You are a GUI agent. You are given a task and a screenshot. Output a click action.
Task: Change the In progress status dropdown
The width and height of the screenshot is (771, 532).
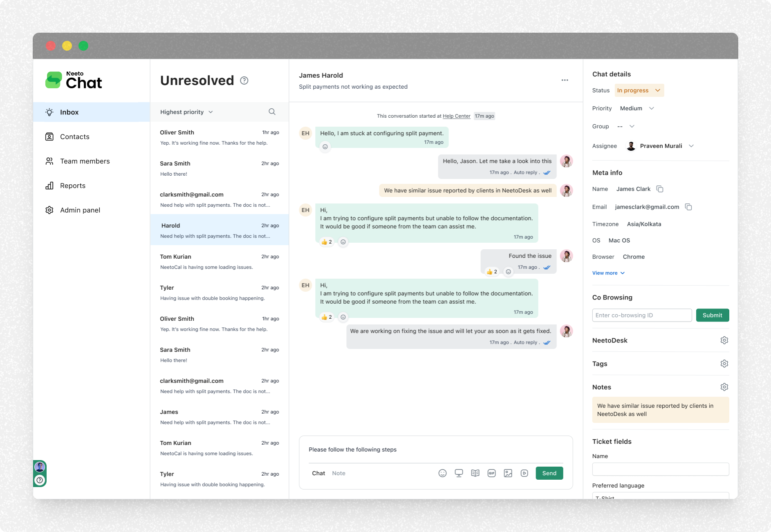639,90
